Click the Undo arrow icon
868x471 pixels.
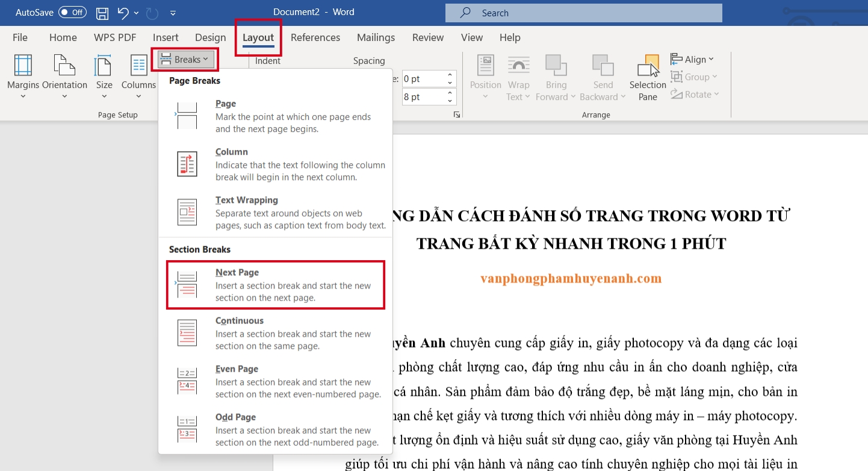[x=123, y=13]
